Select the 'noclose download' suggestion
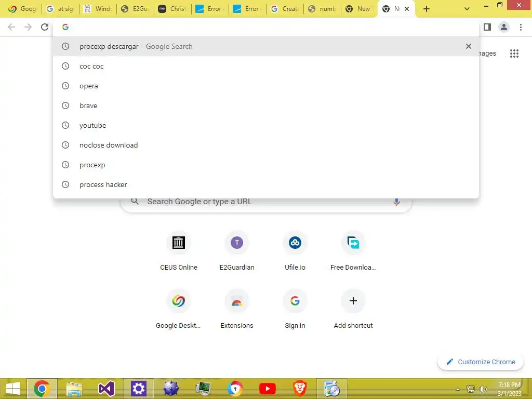 click(x=266, y=145)
